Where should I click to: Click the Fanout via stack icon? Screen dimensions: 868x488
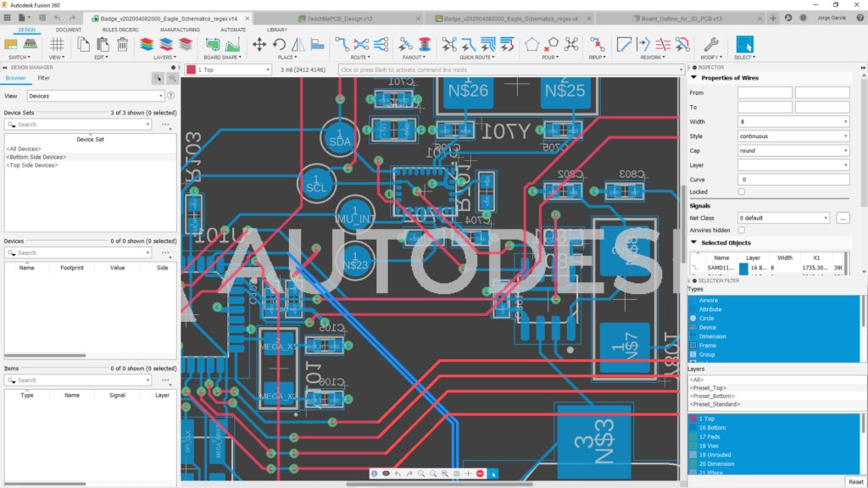[425, 44]
